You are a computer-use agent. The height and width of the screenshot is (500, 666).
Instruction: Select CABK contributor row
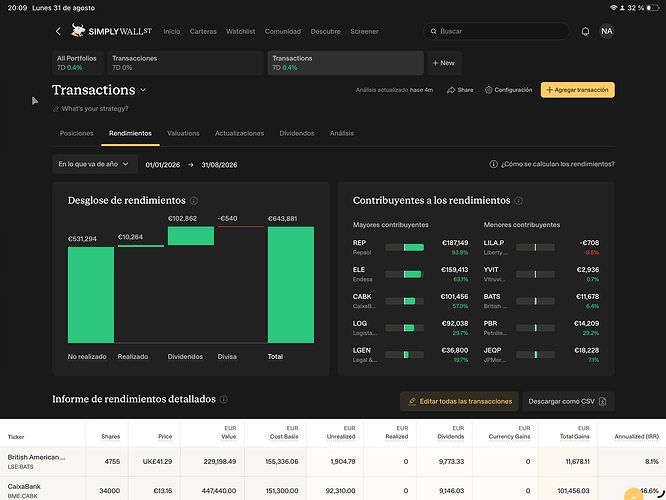pyautogui.click(x=410, y=301)
